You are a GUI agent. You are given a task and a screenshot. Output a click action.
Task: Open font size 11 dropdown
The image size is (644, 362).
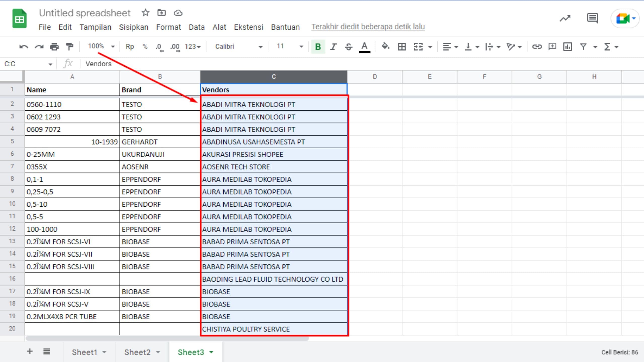[290, 47]
